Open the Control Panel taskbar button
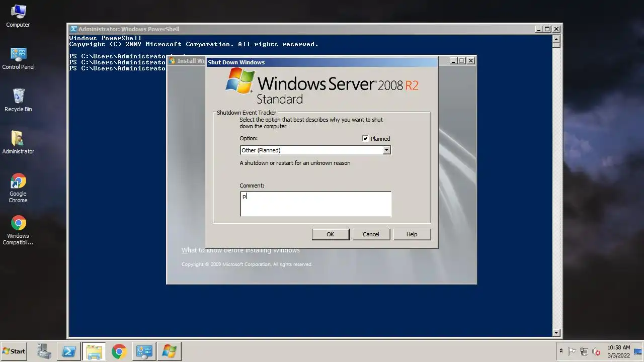Image resolution: width=644 pixels, height=362 pixels. click(144, 351)
